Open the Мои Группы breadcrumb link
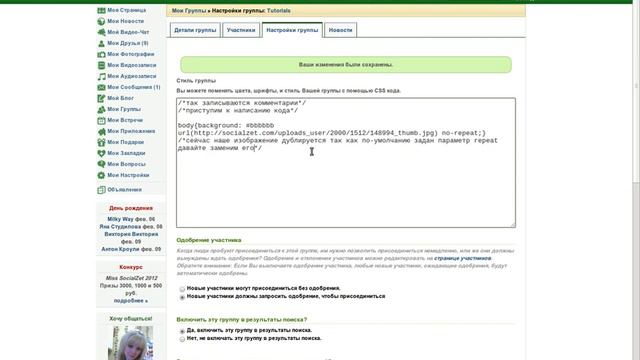Screen dimensions: 640x360 point(189,11)
